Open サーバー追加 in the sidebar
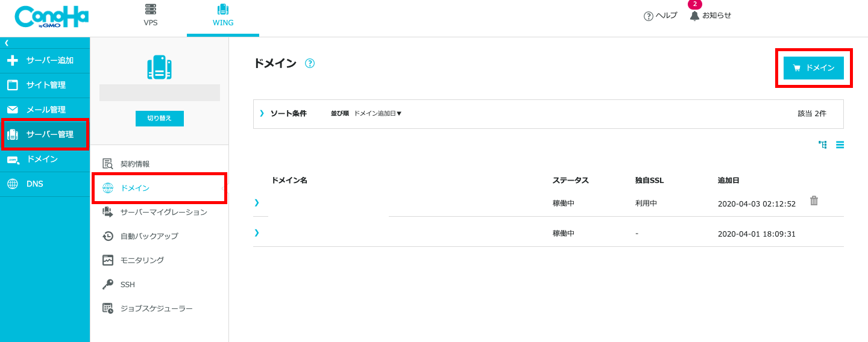The height and width of the screenshot is (342, 868). tap(45, 61)
